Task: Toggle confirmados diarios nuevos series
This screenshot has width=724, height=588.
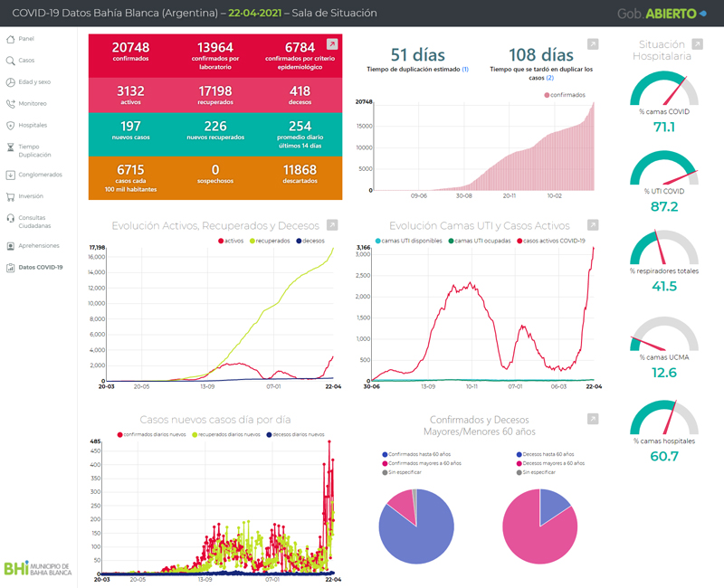Action: 151,435
